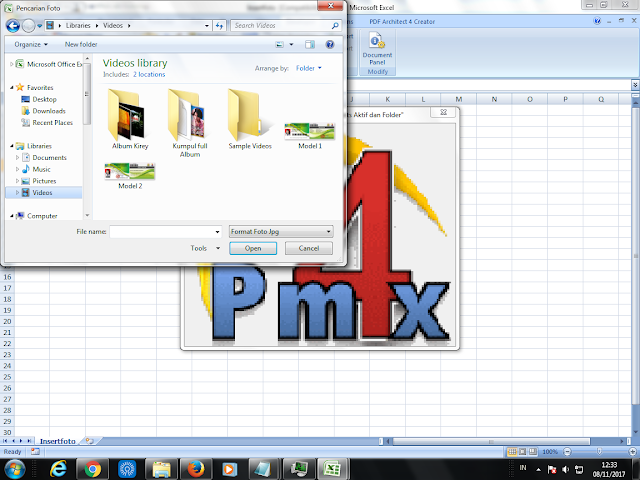Screen dimensions: 640x480
Task: Open Google Chrome from taskbar
Action: pyautogui.click(x=93, y=469)
